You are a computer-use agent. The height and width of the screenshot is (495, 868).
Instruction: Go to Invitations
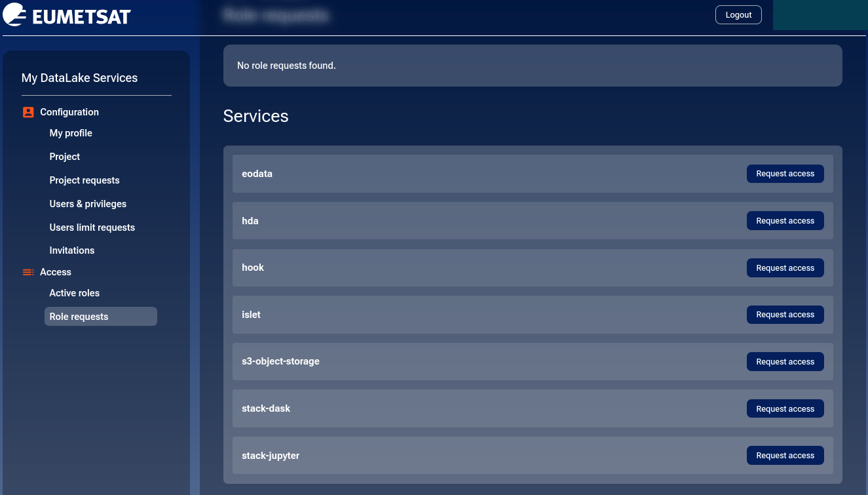[x=72, y=250]
